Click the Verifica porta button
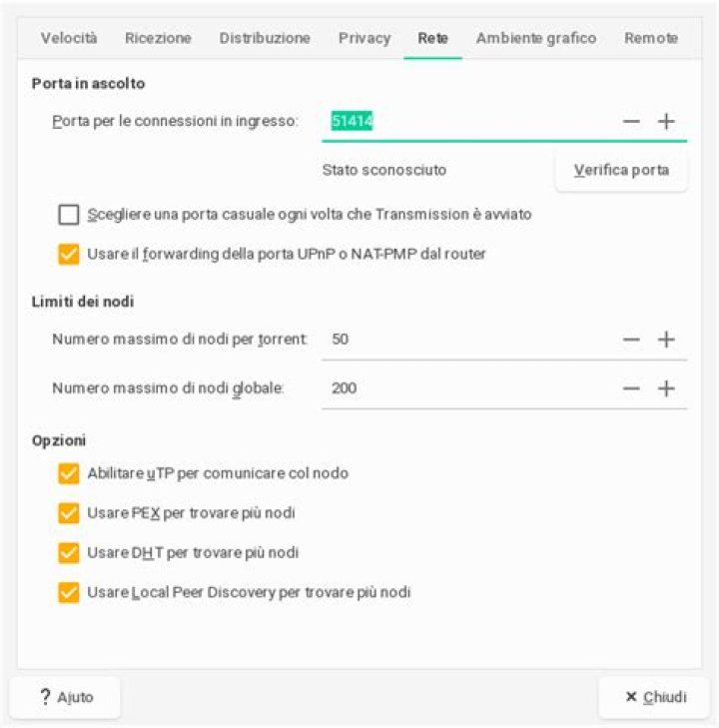 click(x=621, y=171)
